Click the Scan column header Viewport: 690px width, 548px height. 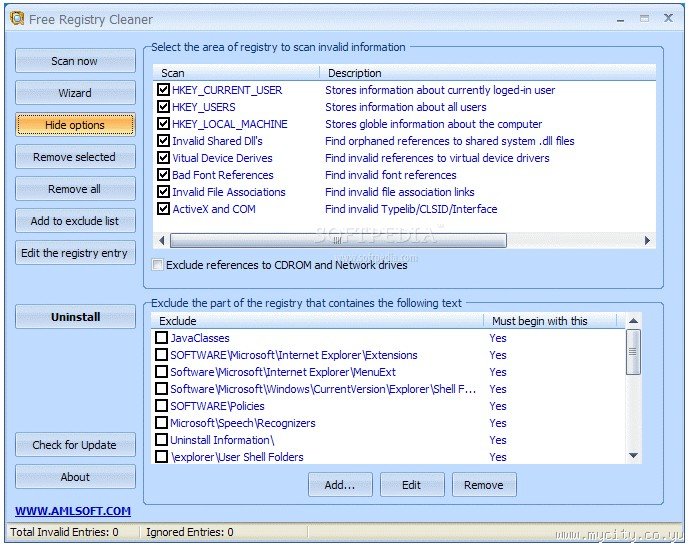click(x=236, y=73)
